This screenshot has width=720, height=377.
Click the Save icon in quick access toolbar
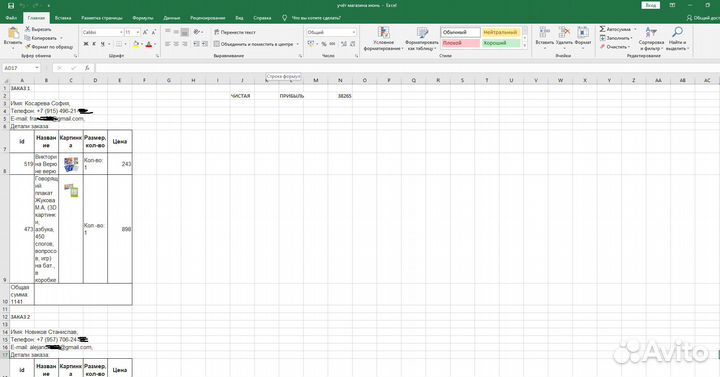11,6
